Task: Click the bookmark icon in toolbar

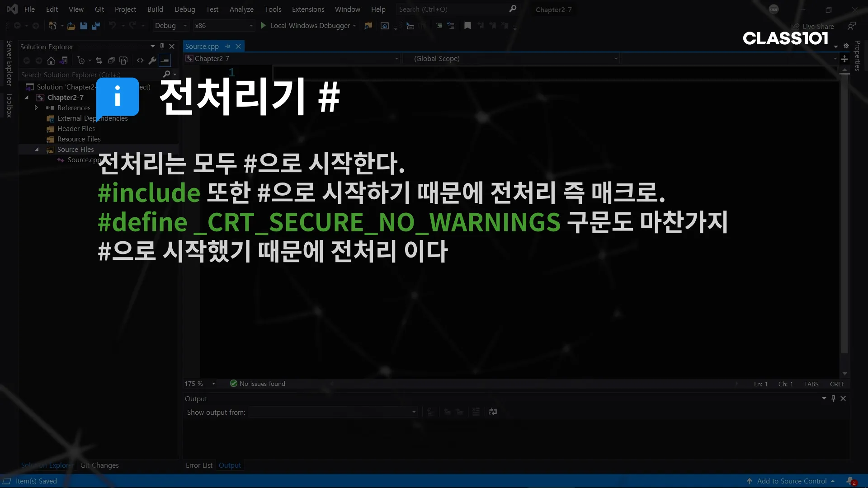Action: coord(467,26)
